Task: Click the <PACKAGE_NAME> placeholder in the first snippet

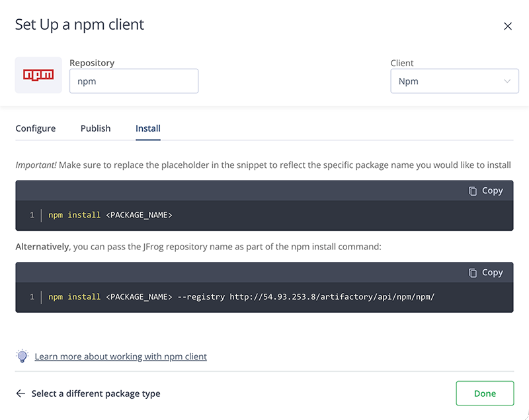Action: point(139,216)
